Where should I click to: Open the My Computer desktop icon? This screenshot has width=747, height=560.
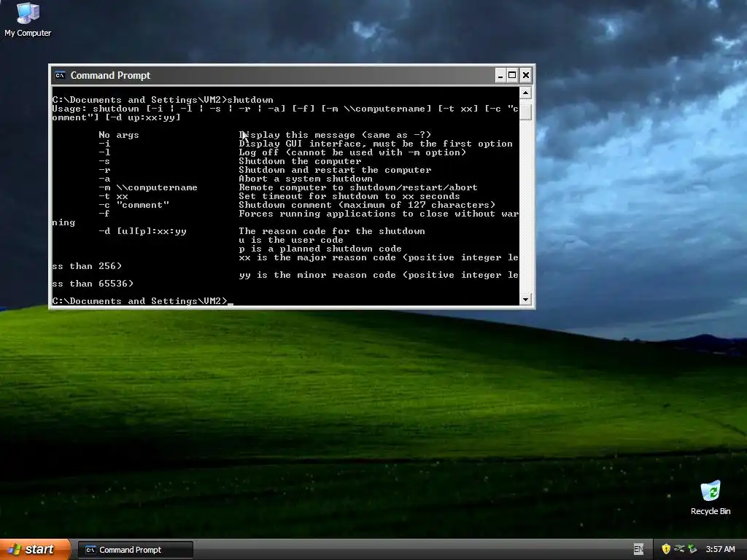click(x=28, y=19)
